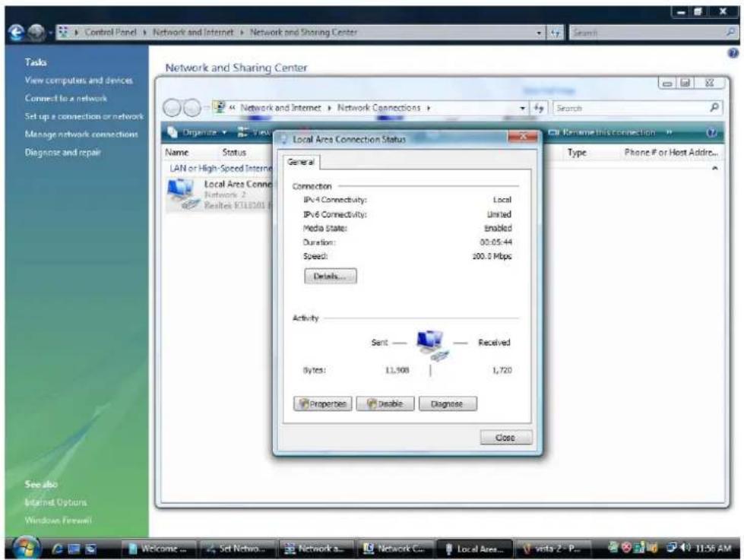Open Windows Firewall under See also
This screenshot has height=560, width=744.
[58, 520]
